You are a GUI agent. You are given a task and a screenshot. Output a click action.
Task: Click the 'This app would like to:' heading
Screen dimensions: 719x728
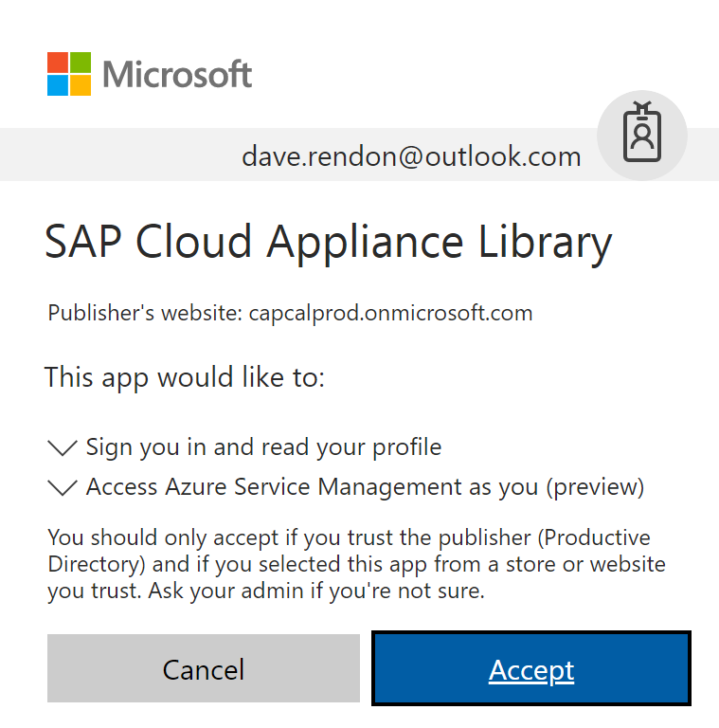click(185, 377)
